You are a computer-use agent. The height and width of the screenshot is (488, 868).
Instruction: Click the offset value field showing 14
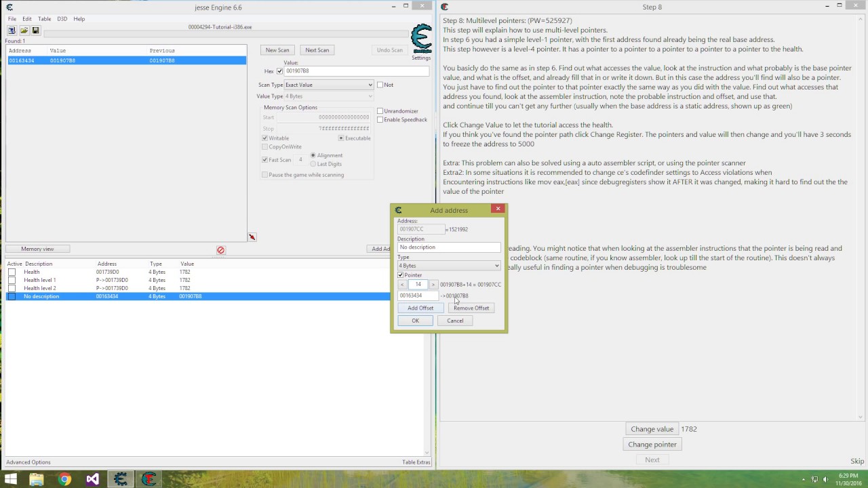(418, 285)
